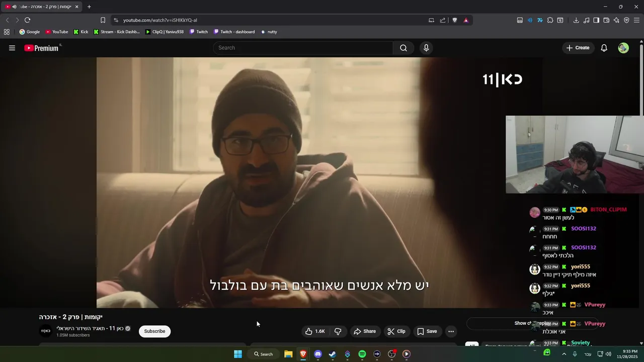This screenshot has width=644, height=362.
Task: Open the Twitch bookmark
Action: click(199, 32)
